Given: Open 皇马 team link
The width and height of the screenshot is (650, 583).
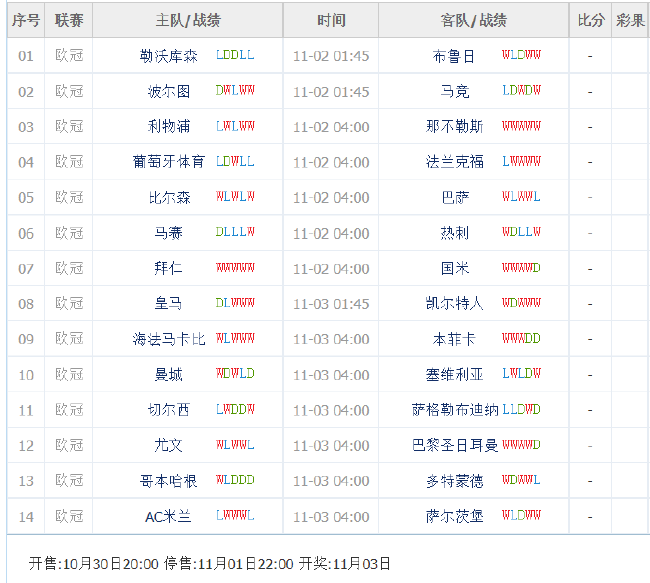Looking at the screenshot, I should click(x=168, y=304).
